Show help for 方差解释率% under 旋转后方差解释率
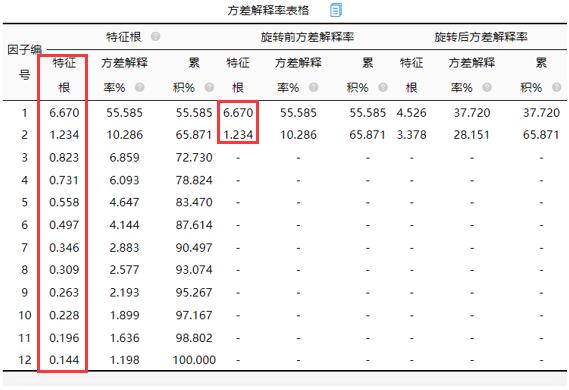This screenshot has height=390, width=569. (x=487, y=87)
